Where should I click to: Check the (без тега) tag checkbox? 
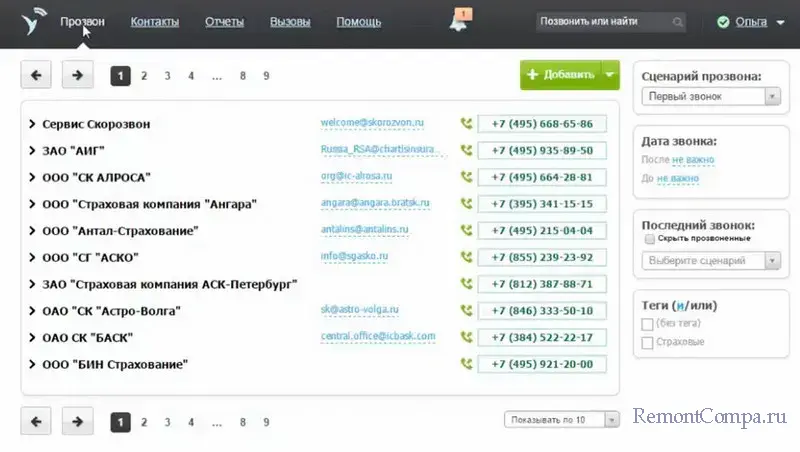click(x=648, y=324)
